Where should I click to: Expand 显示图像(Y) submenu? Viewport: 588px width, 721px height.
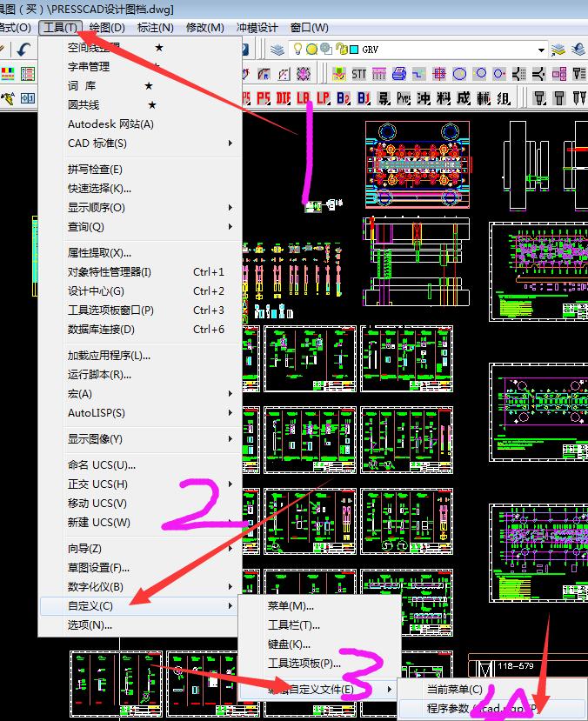point(141,439)
